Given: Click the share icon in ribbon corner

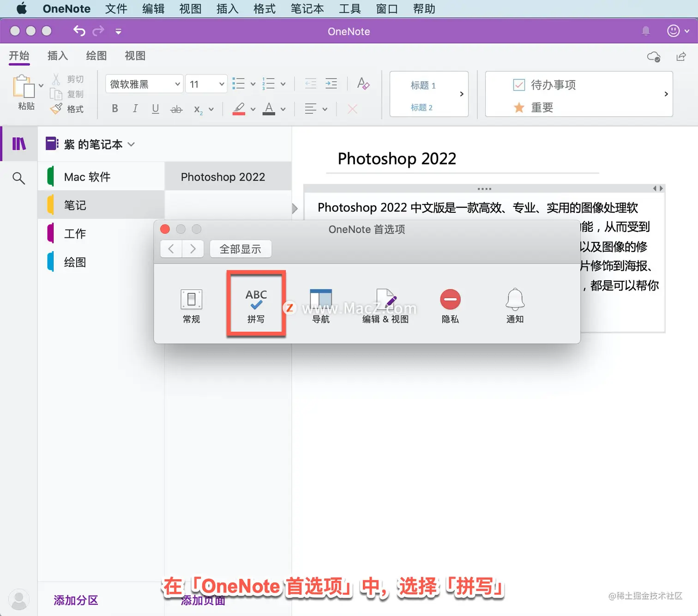Looking at the screenshot, I should [x=681, y=56].
